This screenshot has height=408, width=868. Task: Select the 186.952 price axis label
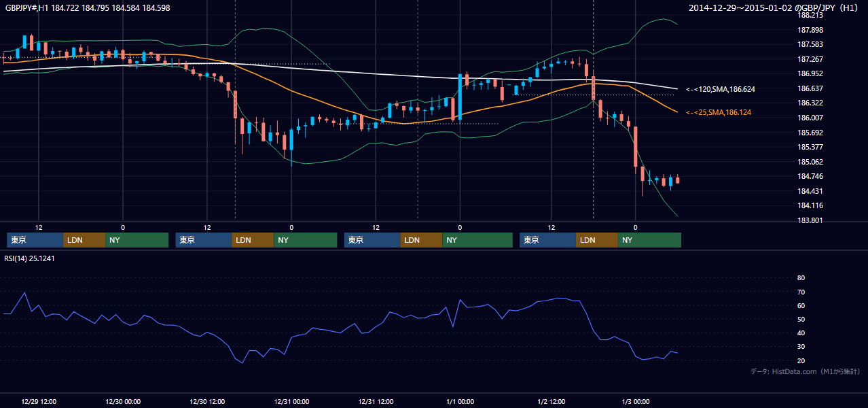pos(810,73)
